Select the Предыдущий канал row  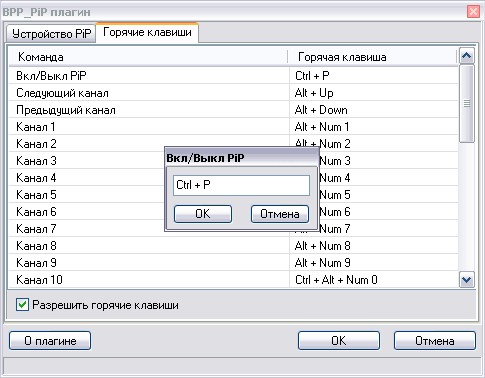tap(233, 110)
